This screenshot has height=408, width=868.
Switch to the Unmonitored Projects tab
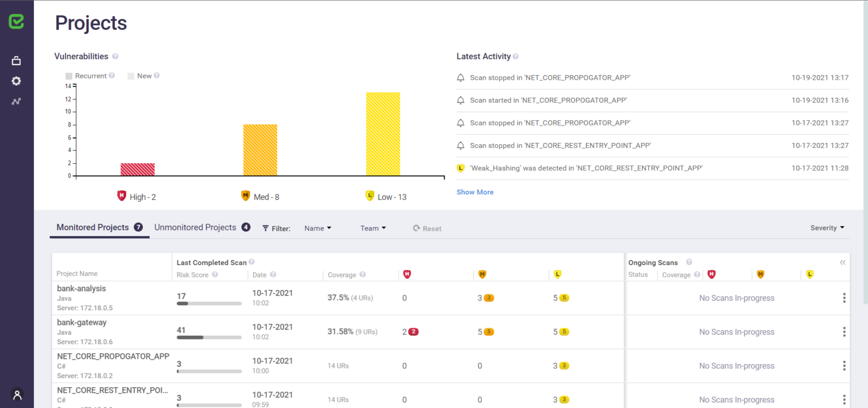click(195, 227)
